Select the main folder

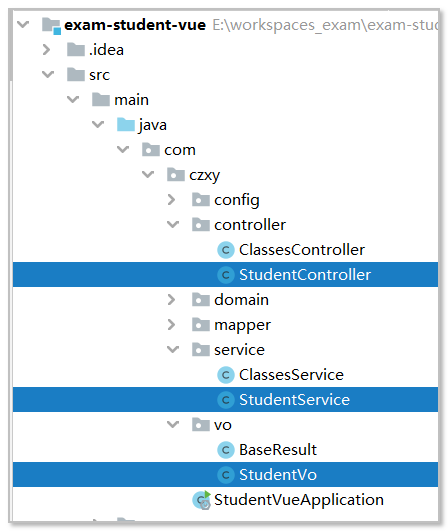pos(131,100)
